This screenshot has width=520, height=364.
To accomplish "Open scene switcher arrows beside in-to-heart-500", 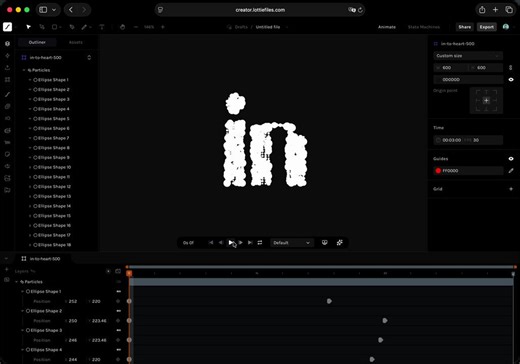I will [89, 58].
